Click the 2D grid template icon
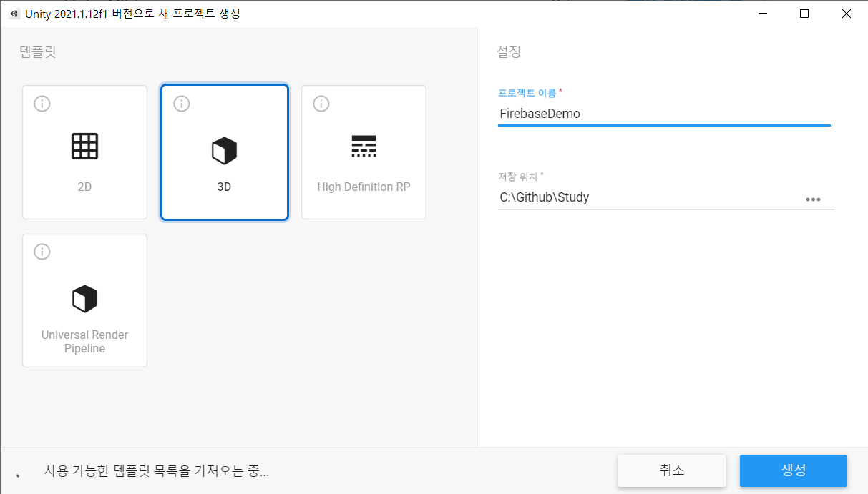 (84, 146)
